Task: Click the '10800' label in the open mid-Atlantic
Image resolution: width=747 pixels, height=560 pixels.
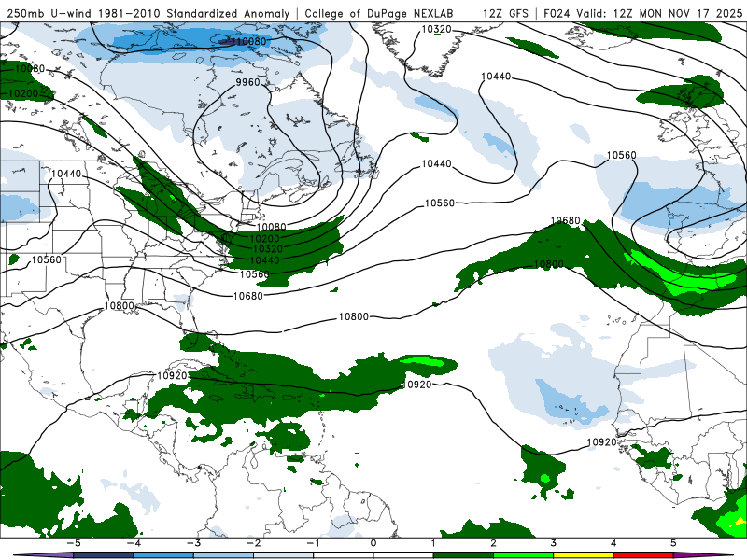Action: coord(354,316)
